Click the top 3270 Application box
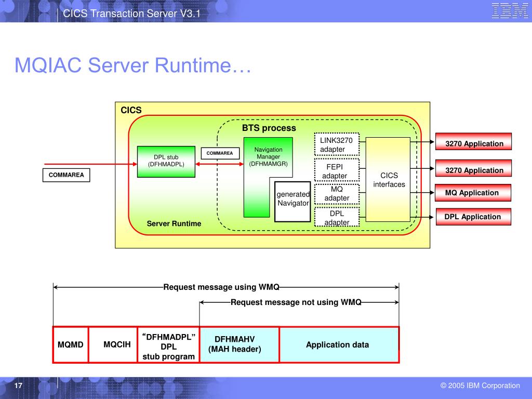 (x=474, y=142)
